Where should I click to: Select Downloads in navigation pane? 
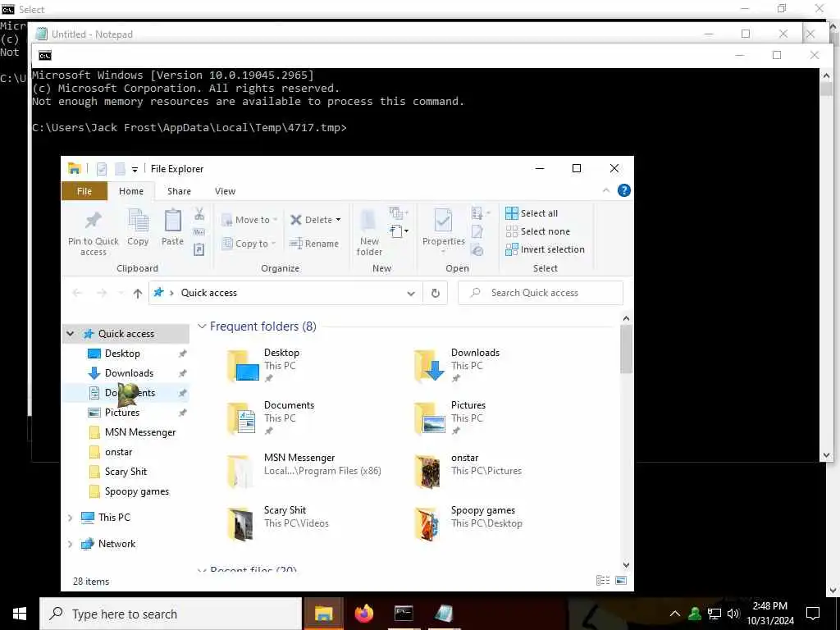point(129,373)
